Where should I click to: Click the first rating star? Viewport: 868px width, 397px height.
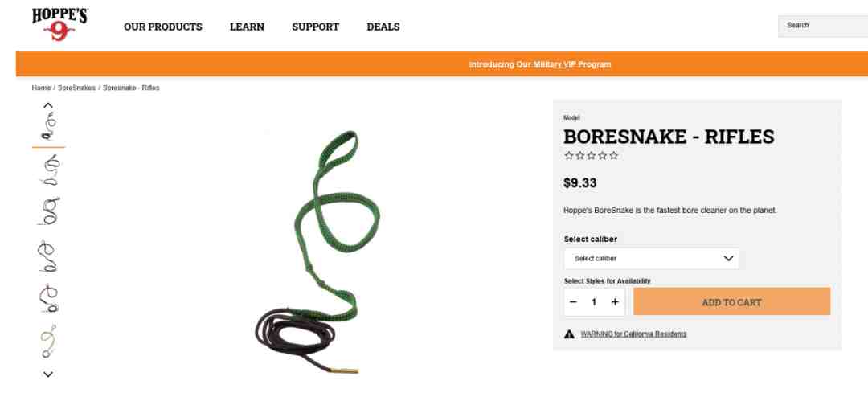point(568,156)
